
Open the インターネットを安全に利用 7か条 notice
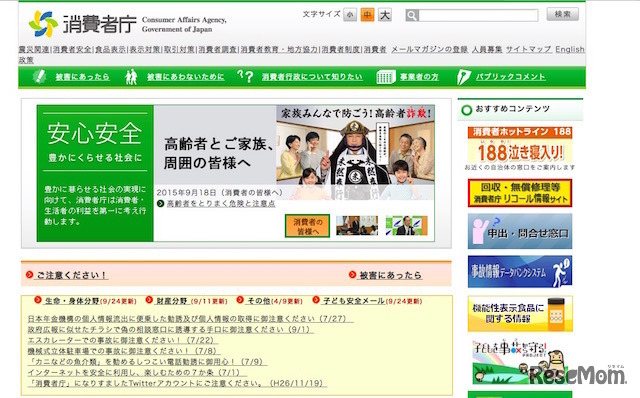point(137,372)
